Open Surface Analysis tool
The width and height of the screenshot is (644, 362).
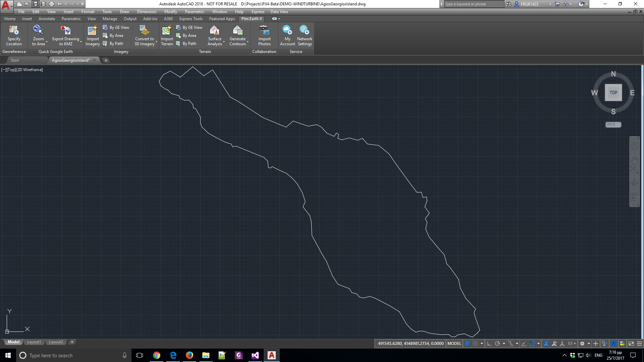(215, 35)
